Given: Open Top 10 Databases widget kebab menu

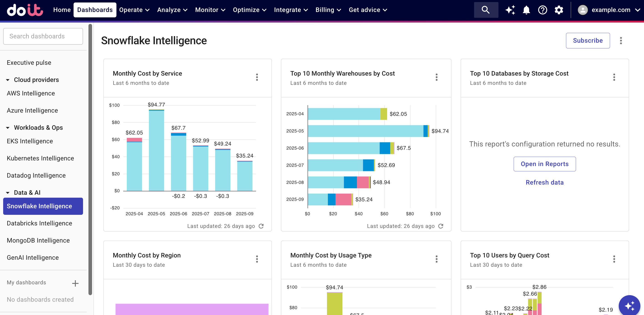Looking at the screenshot, I should [x=614, y=77].
